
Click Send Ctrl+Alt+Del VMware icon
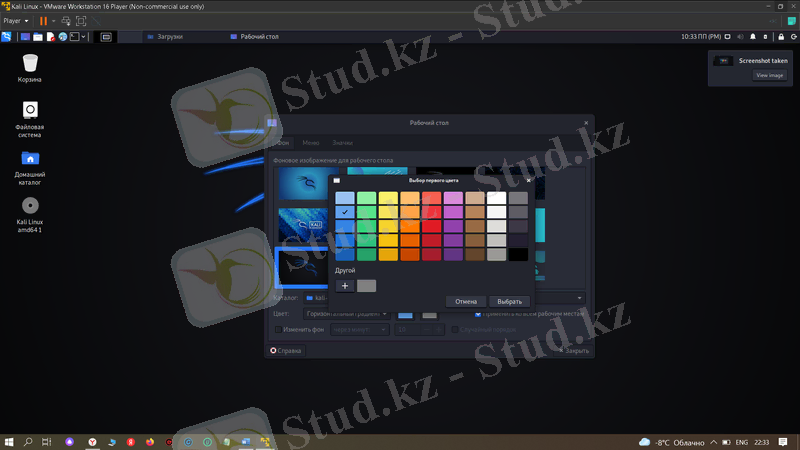pyautogui.click(x=66, y=21)
